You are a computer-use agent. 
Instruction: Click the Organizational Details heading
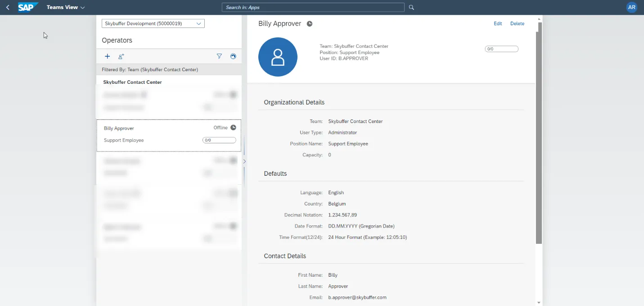click(x=294, y=102)
